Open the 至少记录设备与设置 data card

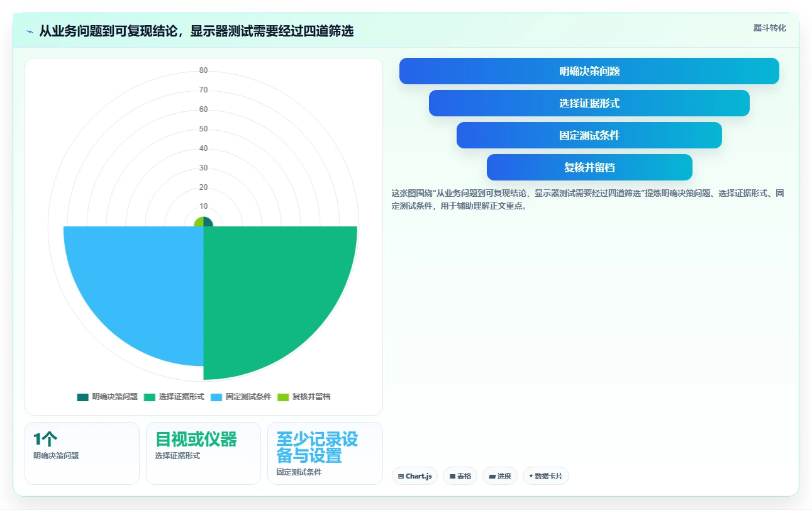325,453
